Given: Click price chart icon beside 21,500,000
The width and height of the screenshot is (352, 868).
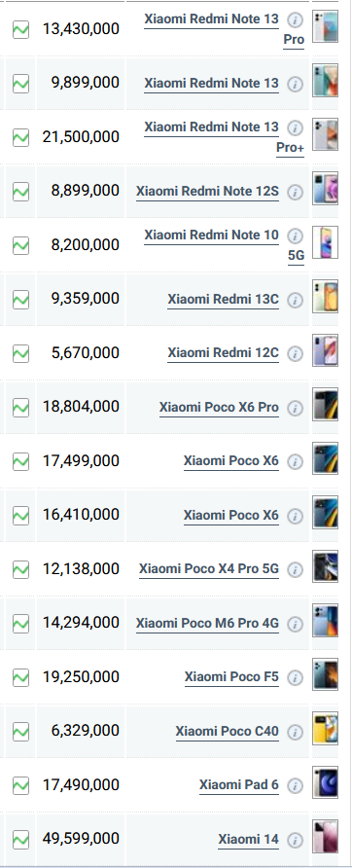Looking at the screenshot, I should point(21,137).
